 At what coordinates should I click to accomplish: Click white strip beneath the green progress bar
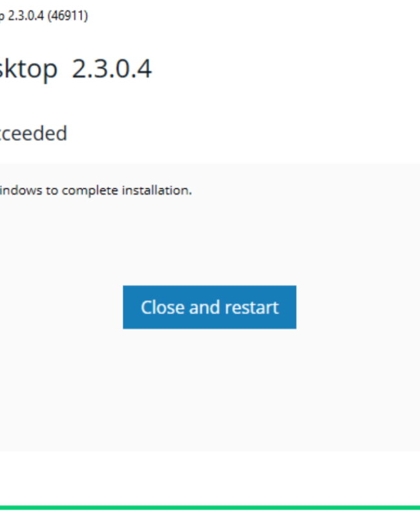tap(210, 518)
